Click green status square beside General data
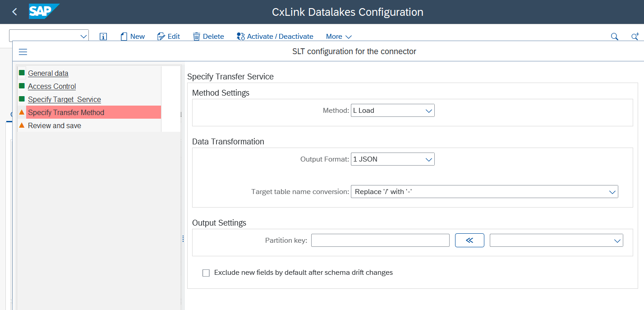Image resolution: width=644 pixels, height=310 pixels. [22, 73]
